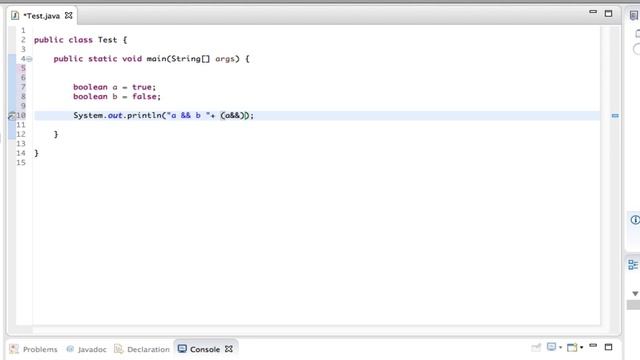Click line number 1 in the ruler
Screen dimensions: 640x360
click(x=23, y=31)
